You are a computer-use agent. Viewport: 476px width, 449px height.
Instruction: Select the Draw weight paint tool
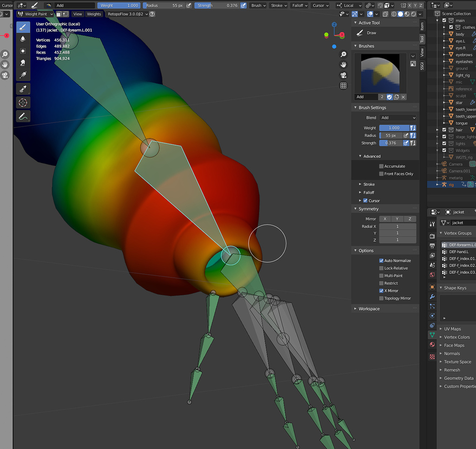(x=23, y=27)
